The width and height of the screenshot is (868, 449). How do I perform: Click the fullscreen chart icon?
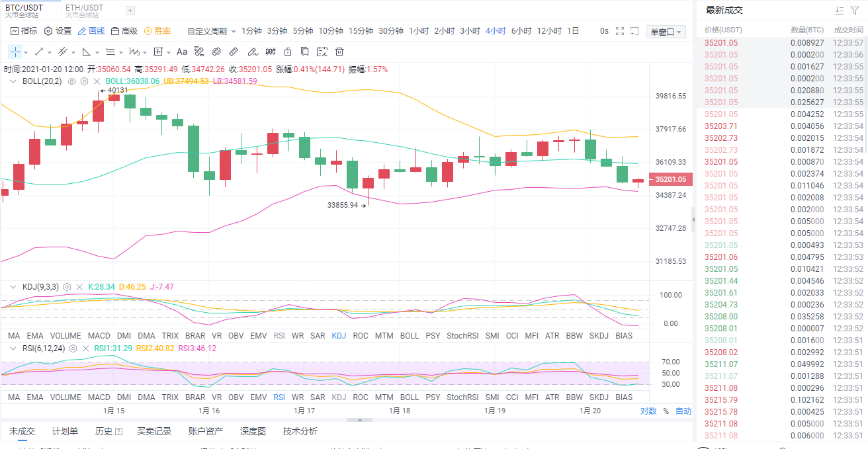(619, 30)
